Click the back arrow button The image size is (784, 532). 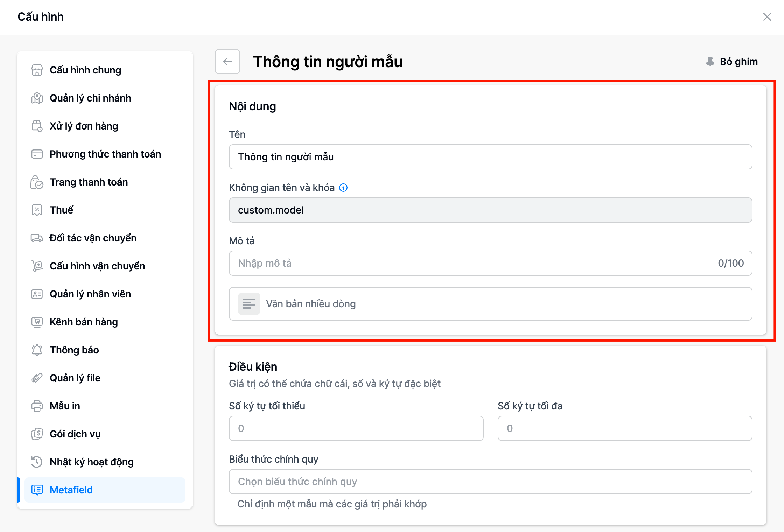tap(227, 62)
